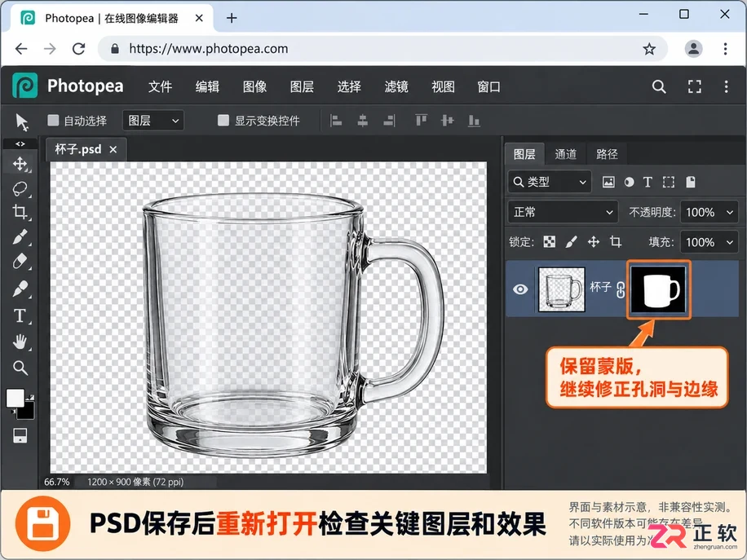Toggle lock image pixels brush icon

(x=571, y=242)
